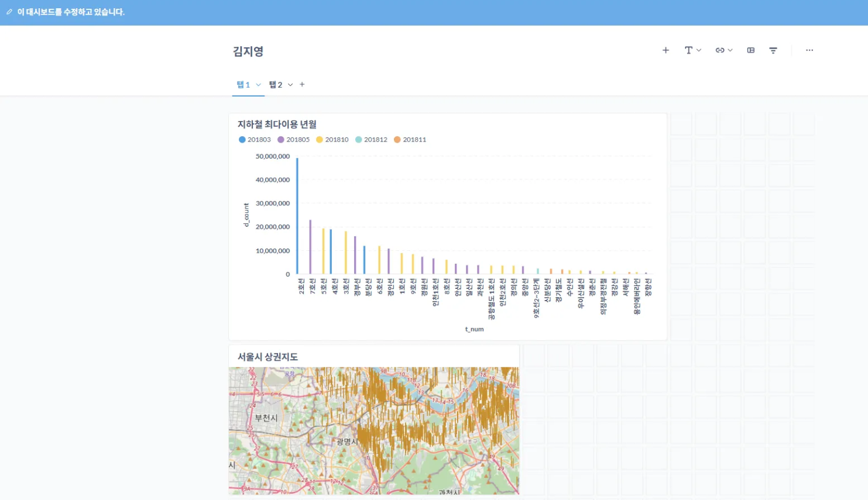The height and width of the screenshot is (500, 868).
Task: Toggle the 201805 legend series
Action: point(293,140)
